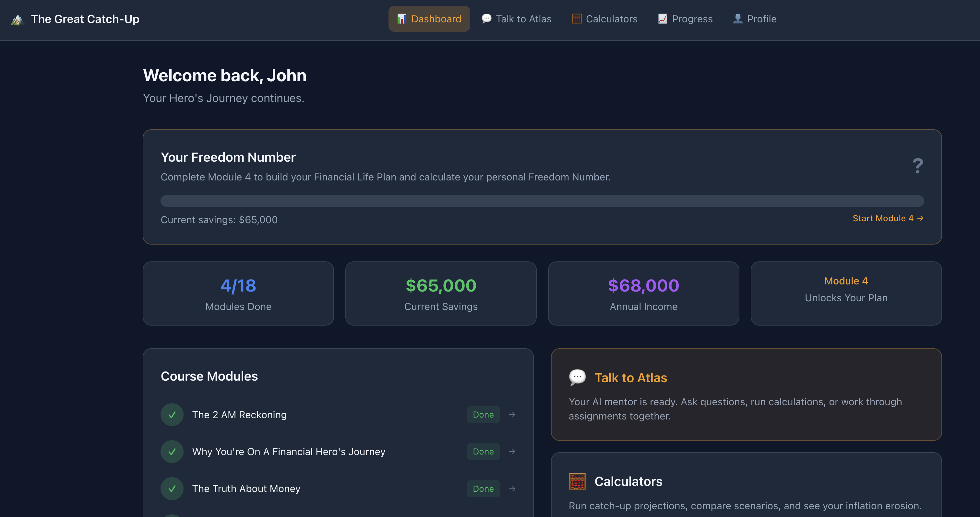980x517 pixels.
Task: Toggle the checkmark for The Truth About Money
Action: [x=172, y=488]
